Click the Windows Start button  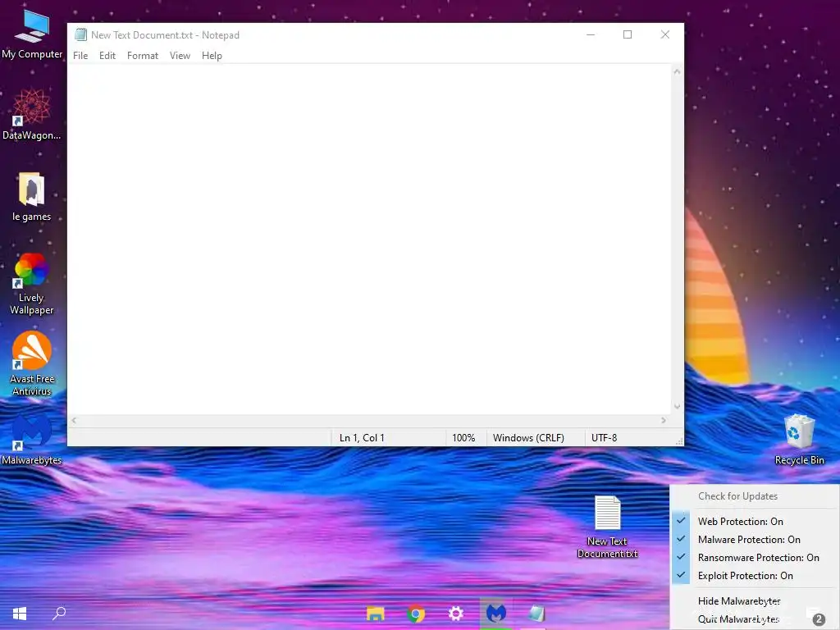click(x=20, y=614)
